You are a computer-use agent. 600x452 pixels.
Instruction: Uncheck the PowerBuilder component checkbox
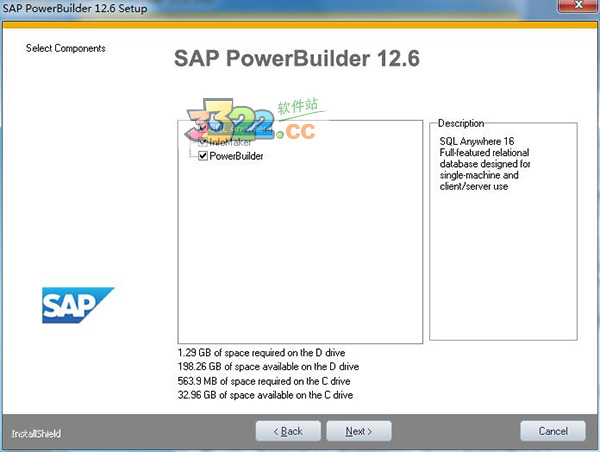[x=203, y=156]
